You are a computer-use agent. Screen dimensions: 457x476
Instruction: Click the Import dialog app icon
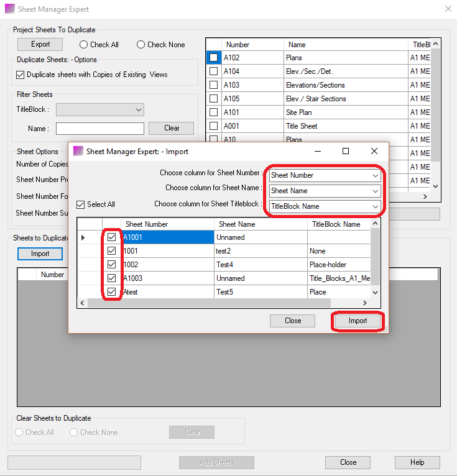click(78, 151)
